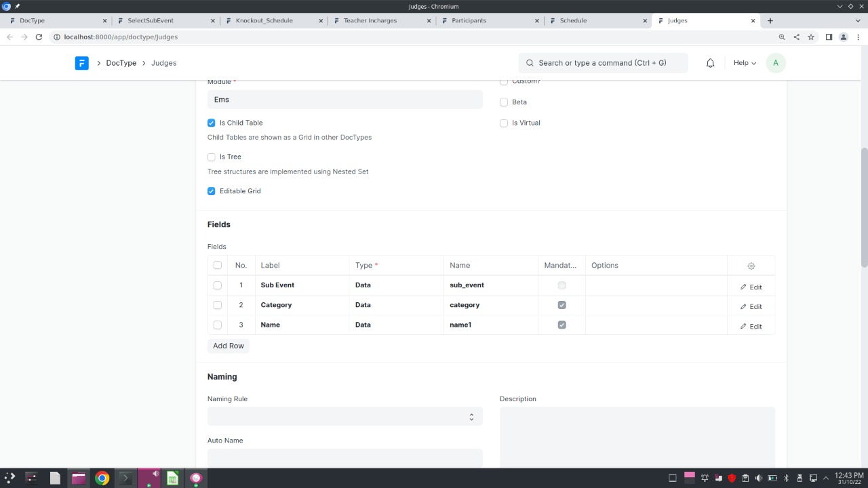Click the search magnifier in search bar

pyautogui.click(x=530, y=63)
